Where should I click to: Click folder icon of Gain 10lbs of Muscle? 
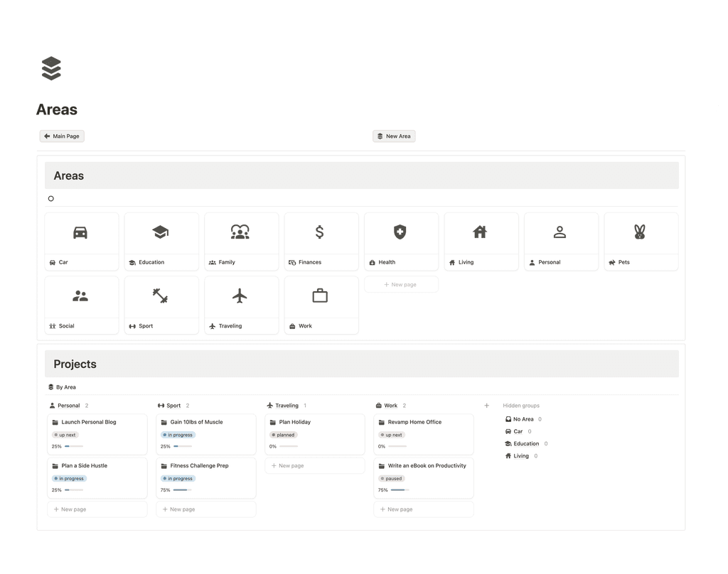[164, 422]
